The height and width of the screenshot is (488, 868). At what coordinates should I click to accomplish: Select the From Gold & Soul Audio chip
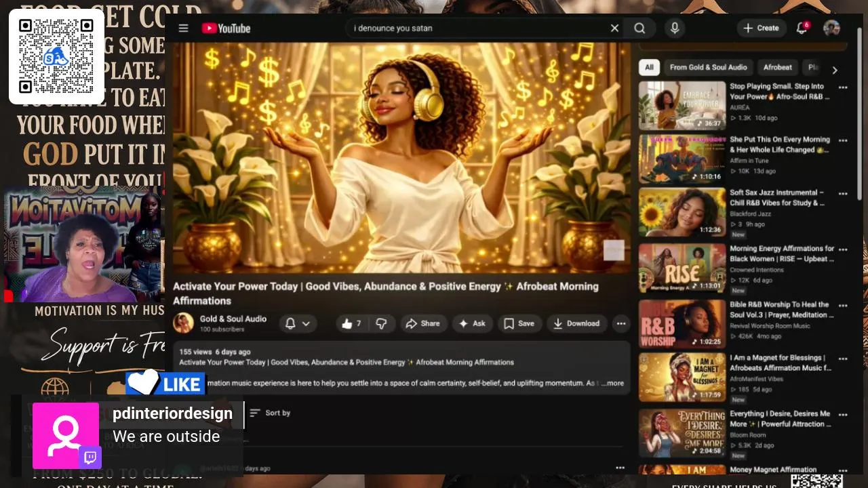click(x=708, y=67)
